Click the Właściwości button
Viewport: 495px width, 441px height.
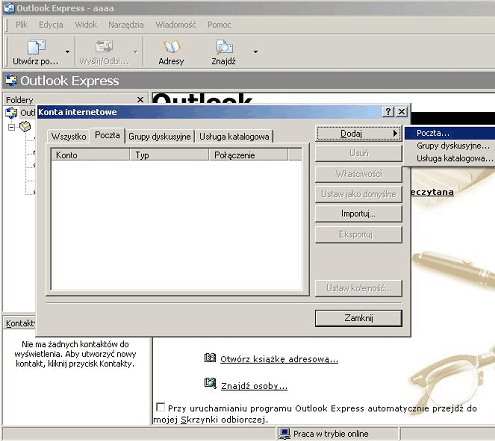tap(358, 174)
